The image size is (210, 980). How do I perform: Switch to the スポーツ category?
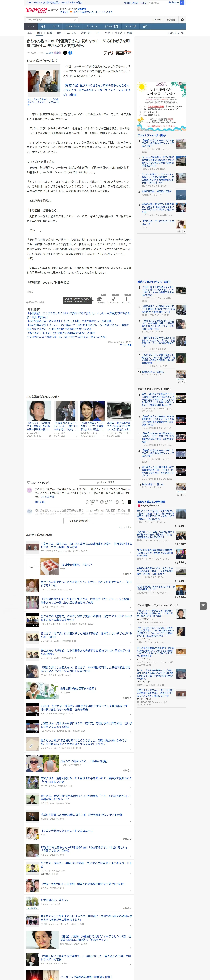(86, 33)
